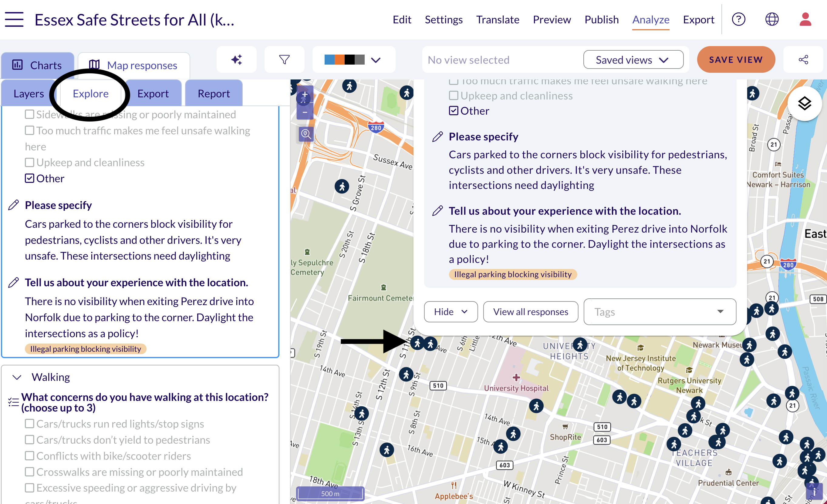The width and height of the screenshot is (827, 504).
Task: Go to Settings in top navigation
Action: (x=444, y=19)
